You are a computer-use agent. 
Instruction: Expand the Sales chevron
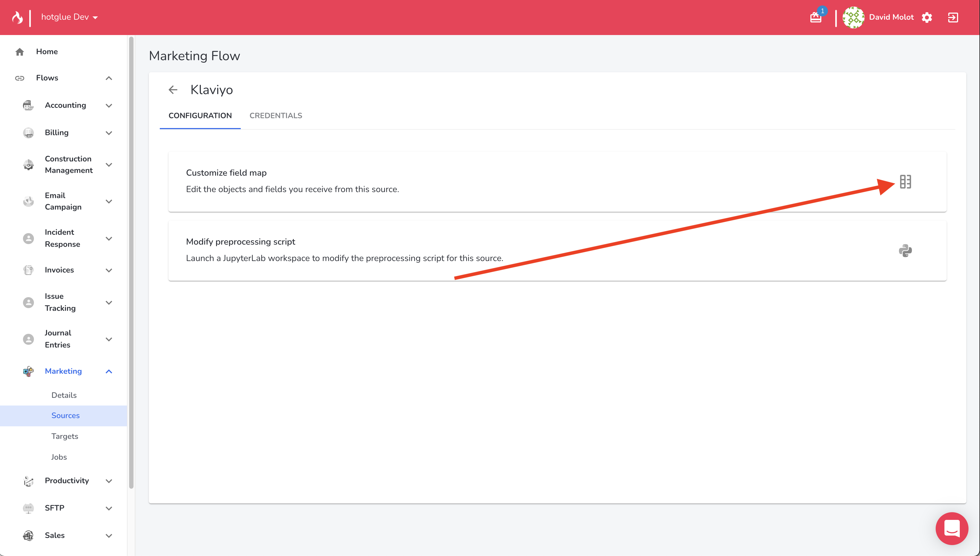coord(109,535)
